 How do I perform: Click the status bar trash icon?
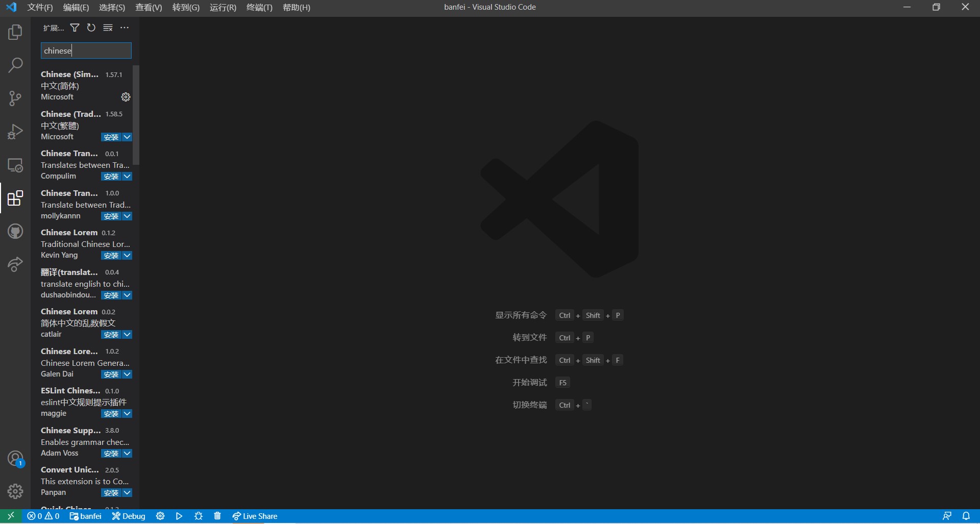point(217,516)
